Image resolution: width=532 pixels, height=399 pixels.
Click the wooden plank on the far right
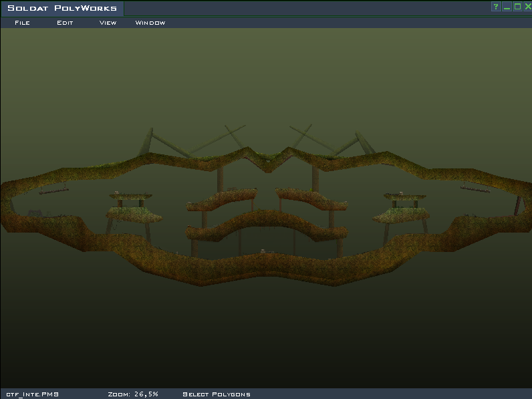pyautogui.click(x=475, y=189)
